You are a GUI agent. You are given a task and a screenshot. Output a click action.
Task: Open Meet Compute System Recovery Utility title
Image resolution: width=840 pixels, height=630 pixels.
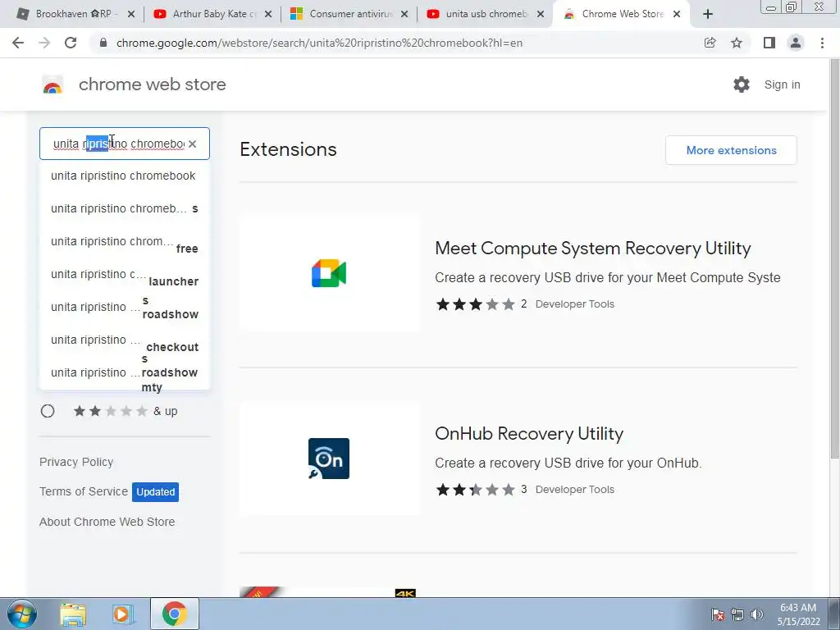coord(592,248)
